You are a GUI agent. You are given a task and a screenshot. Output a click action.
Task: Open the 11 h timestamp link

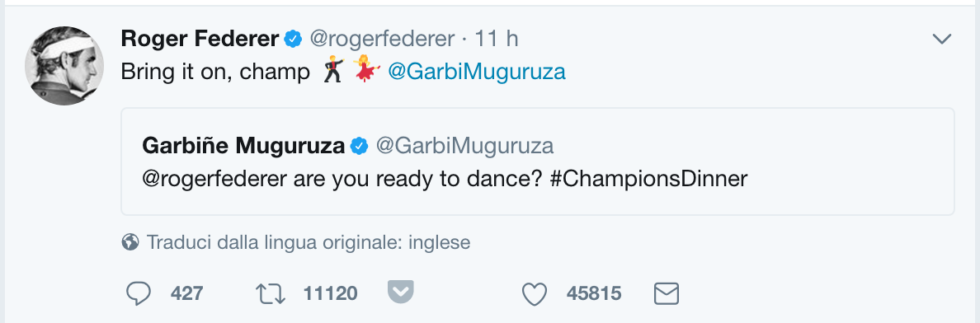497,40
